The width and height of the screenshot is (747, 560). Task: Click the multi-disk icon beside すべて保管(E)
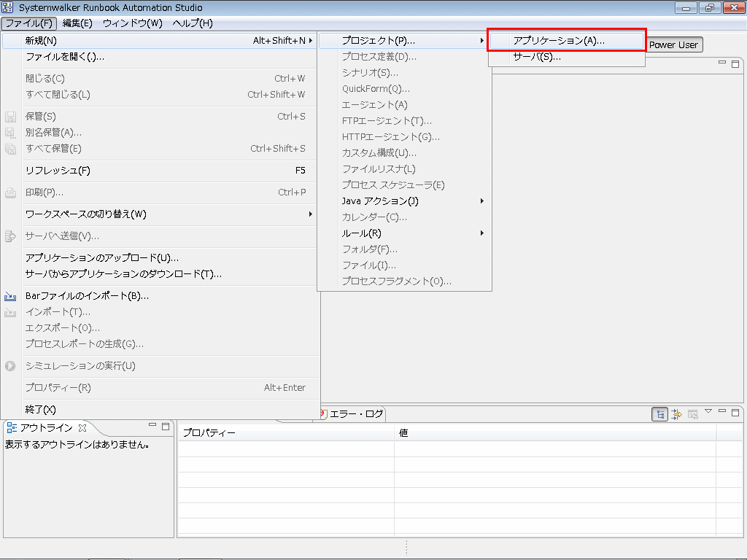pyautogui.click(x=10, y=149)
